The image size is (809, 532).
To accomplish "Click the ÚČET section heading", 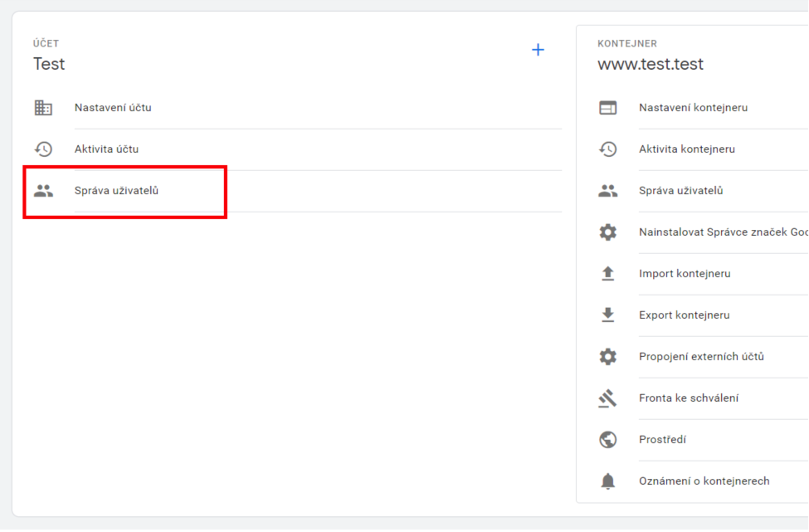I will click(x=46, y=43).
